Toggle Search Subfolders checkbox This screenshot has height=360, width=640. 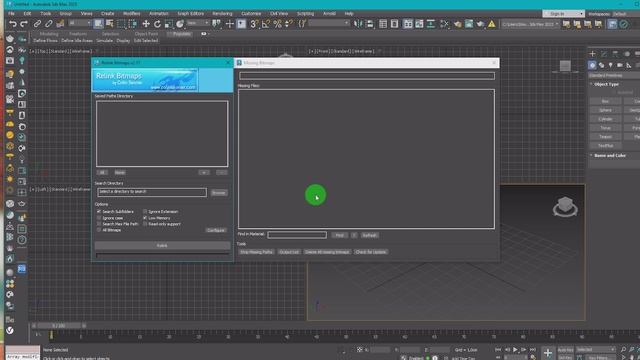tap(99, 211)
